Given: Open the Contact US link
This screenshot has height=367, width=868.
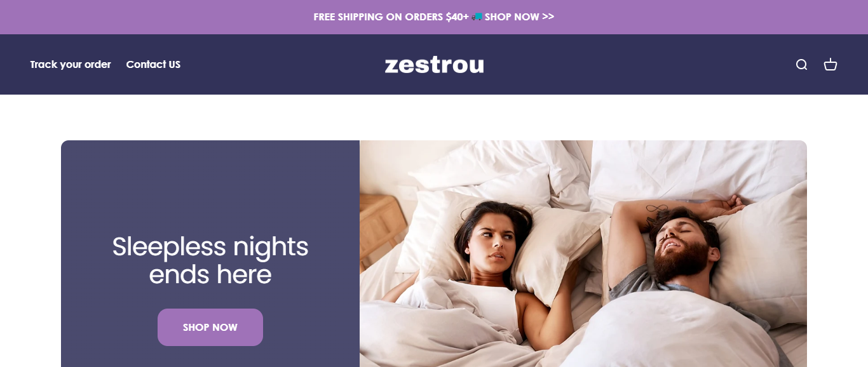Looking at the screenshot, I should 153,64.
